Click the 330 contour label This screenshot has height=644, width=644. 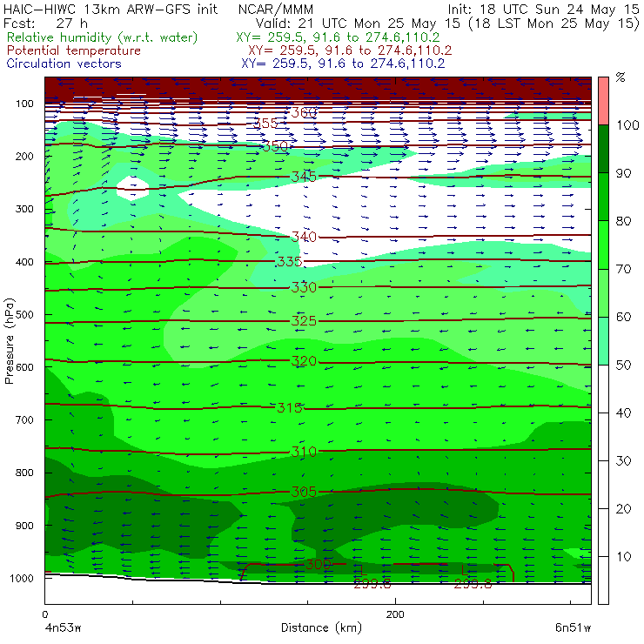tap(304, 287)
